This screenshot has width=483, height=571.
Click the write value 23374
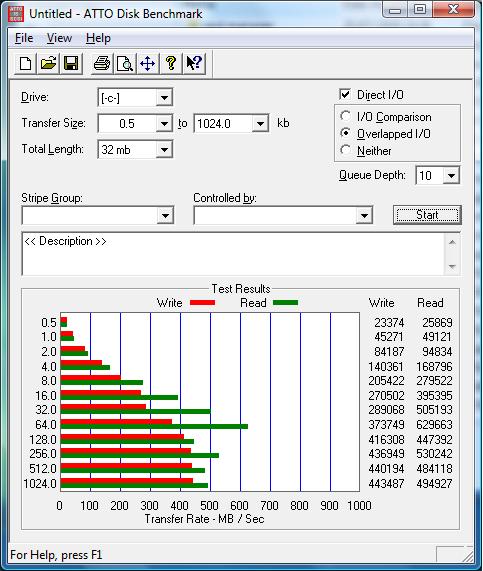[389, 323]
